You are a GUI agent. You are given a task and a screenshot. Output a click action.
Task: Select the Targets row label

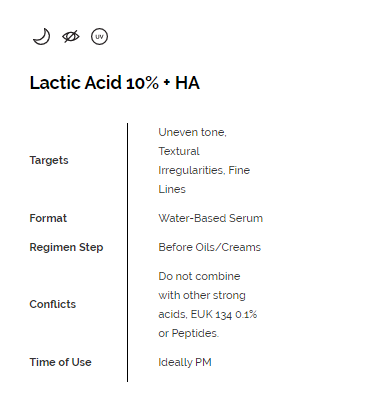pyautogui.click(x=49, y=160)
